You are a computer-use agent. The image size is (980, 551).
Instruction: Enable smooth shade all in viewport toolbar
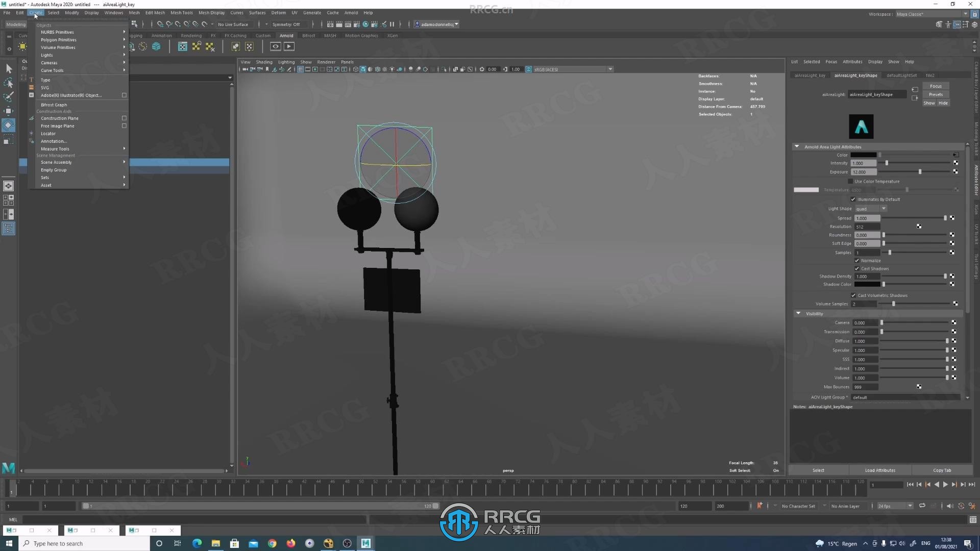pyautogui.click(x=363, y=69)
